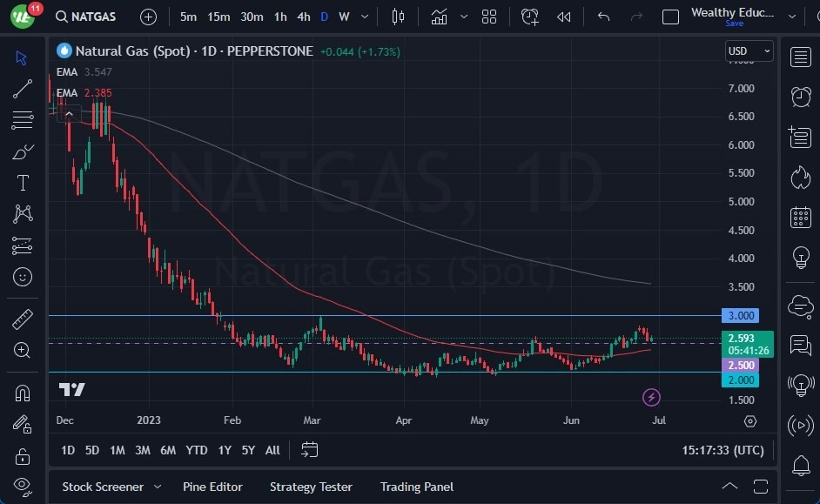Toggle hide all drawings eye icon

pos(23,487)
